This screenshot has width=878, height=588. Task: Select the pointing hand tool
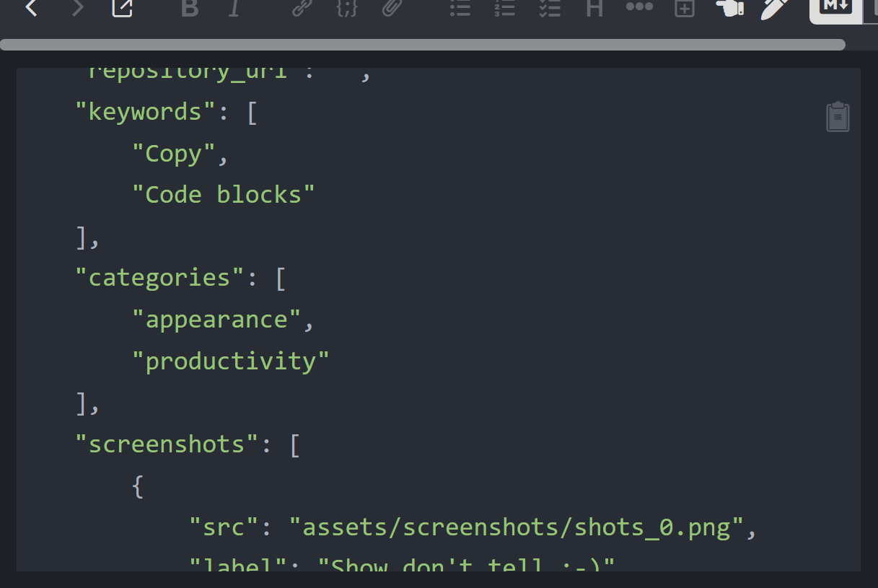coord(683,9)
